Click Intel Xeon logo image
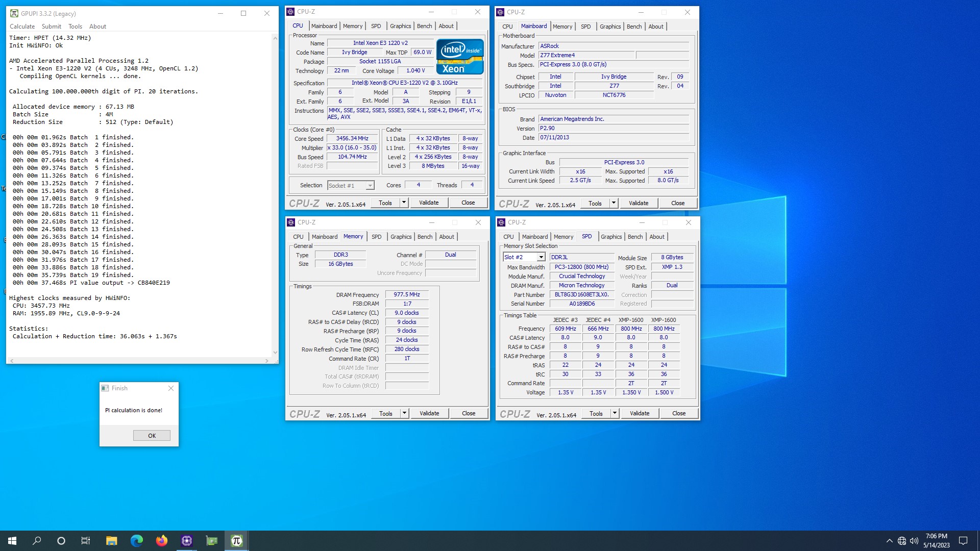980x551 pixels. pos(460,57)
